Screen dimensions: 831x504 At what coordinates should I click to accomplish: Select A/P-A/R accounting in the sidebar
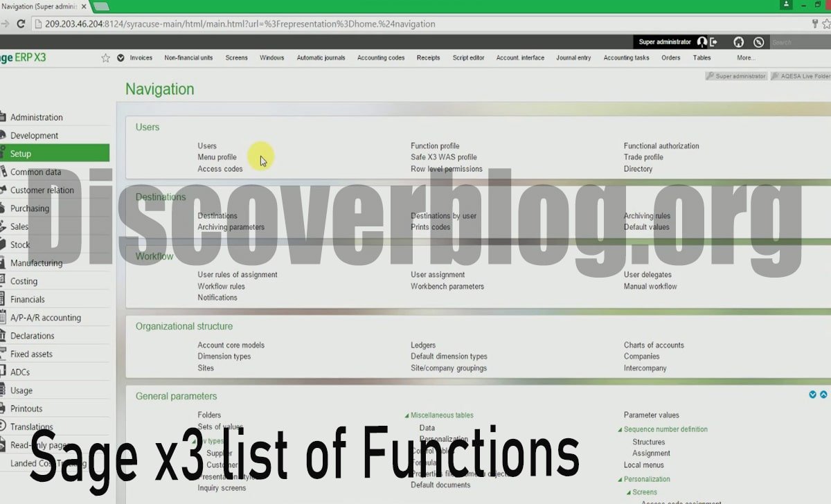46,318
